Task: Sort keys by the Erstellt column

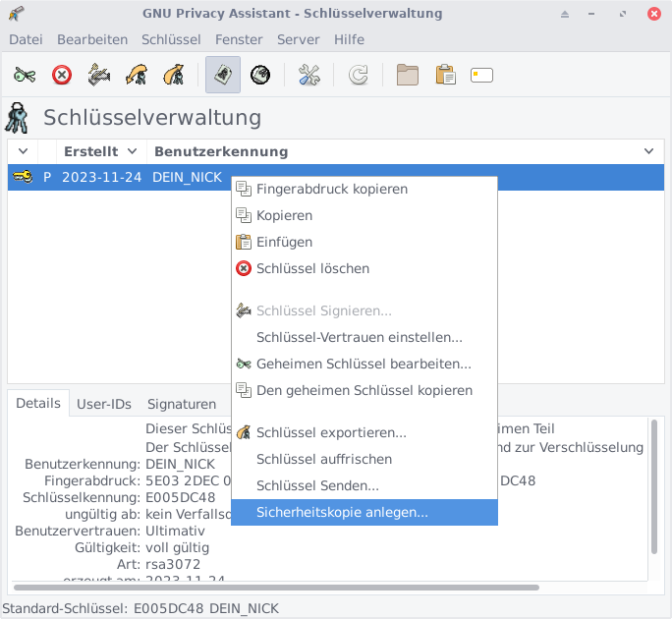Action: pos(90,151)
